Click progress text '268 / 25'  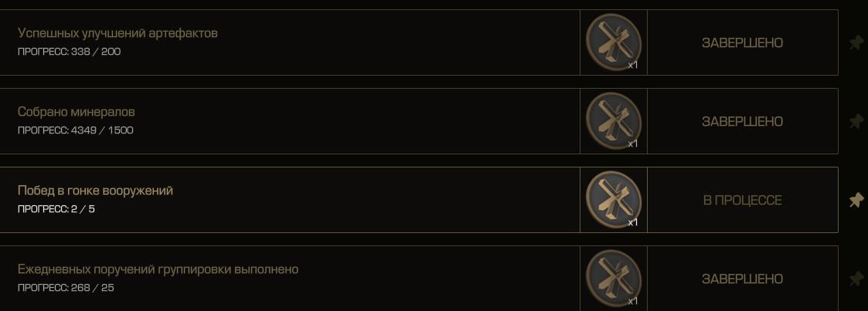(x=93, y=288)
